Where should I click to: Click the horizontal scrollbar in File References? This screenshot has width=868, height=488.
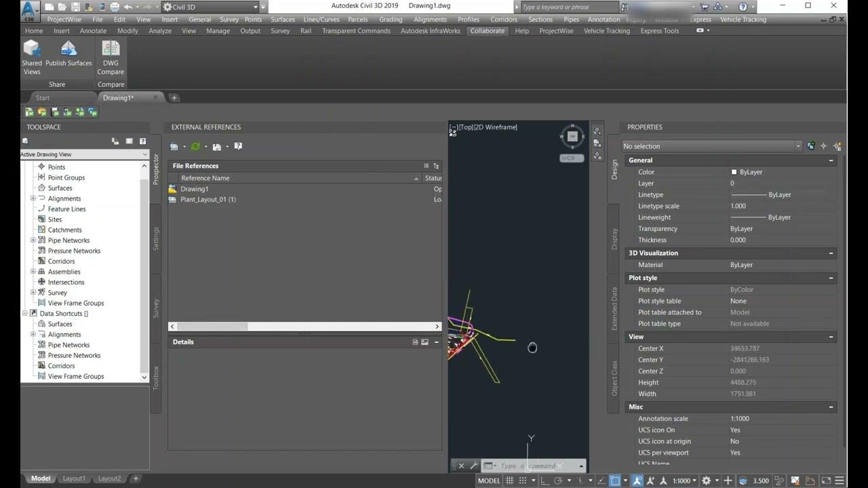click(305, 327)
